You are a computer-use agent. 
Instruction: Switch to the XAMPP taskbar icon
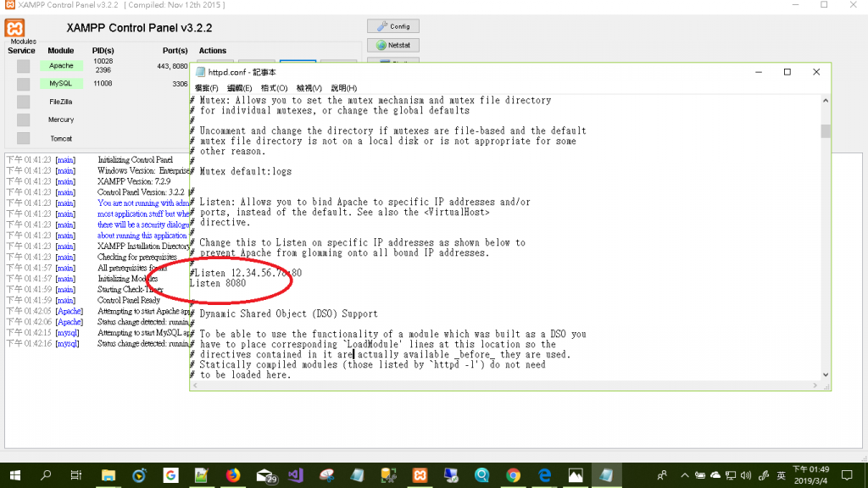click(x=420, y=475)
